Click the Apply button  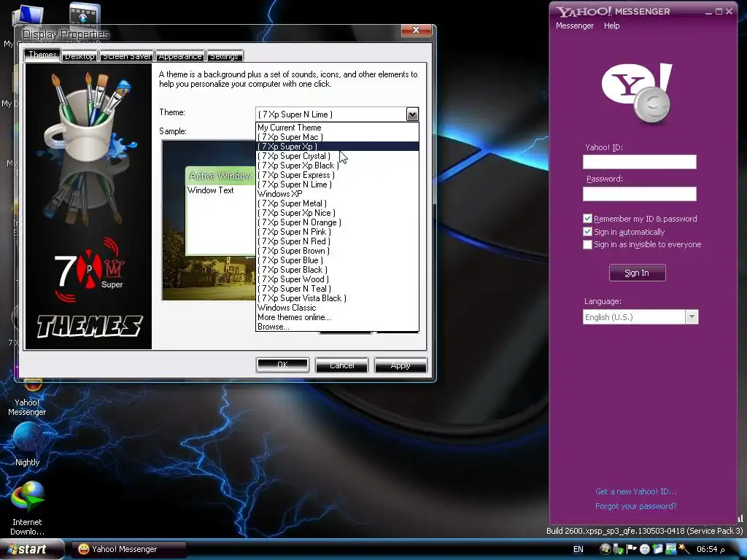click(400, 365)
